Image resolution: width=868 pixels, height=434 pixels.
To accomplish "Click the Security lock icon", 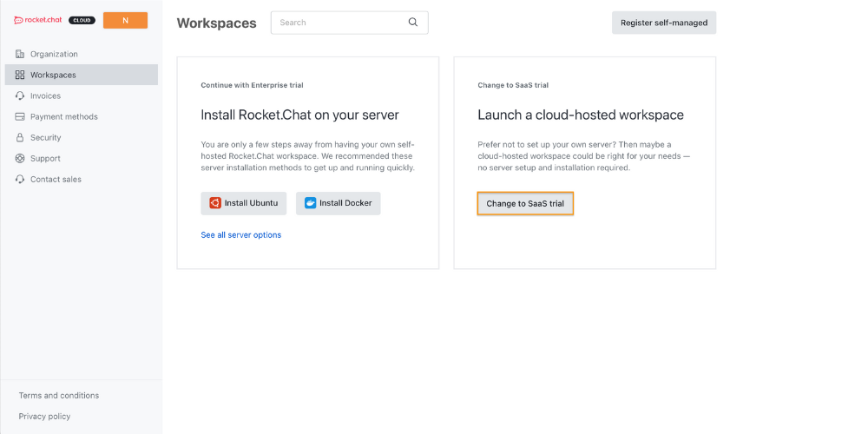I will [20, 137].
